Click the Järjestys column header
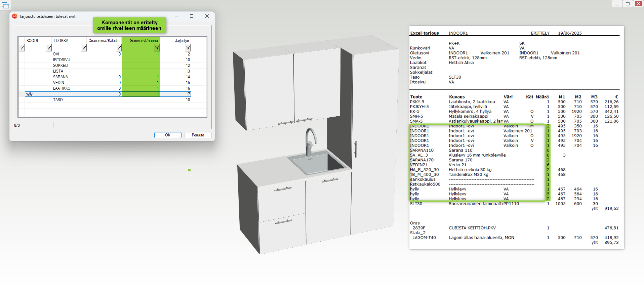 coord(182,41)
